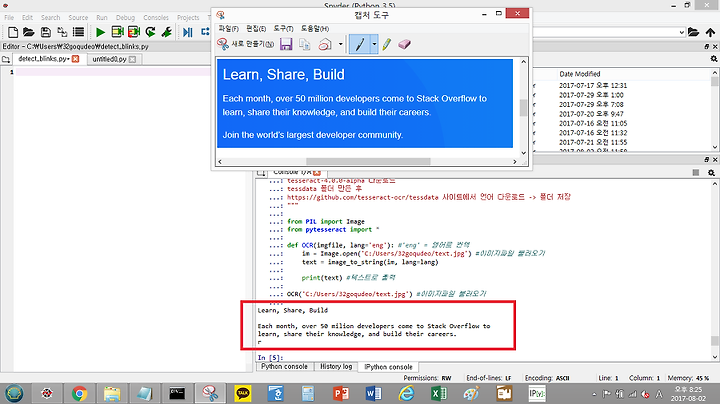The width and height of the screenshot is (720, 404).
Task: Open the list-style toolbar icon in Spyder
Action: click(79, 32)
